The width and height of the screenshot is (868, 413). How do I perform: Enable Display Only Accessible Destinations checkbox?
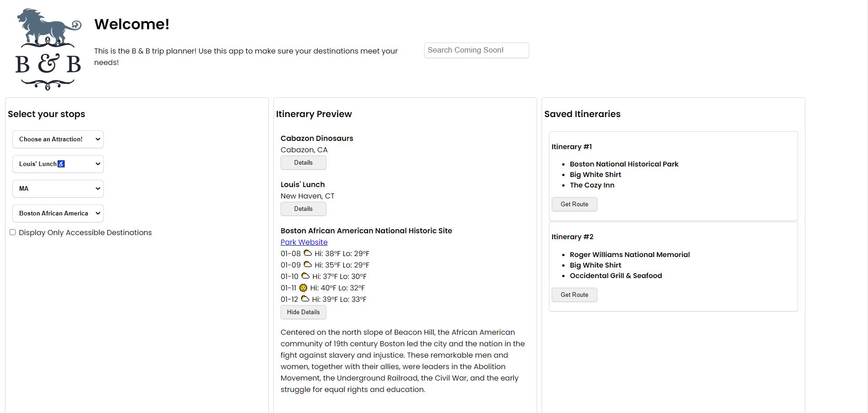(x=13, y=232)
